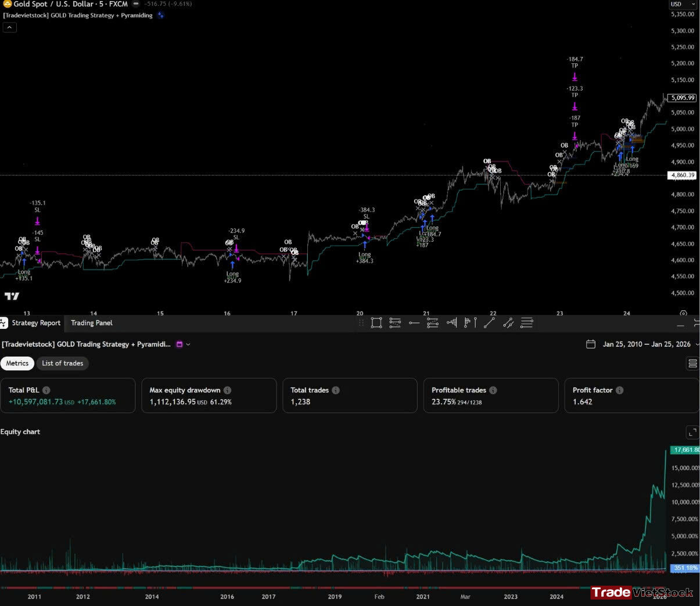Click the strategy title in report header
The width and height of the screenshot is (700, 606).
click(x=86, y=344)
